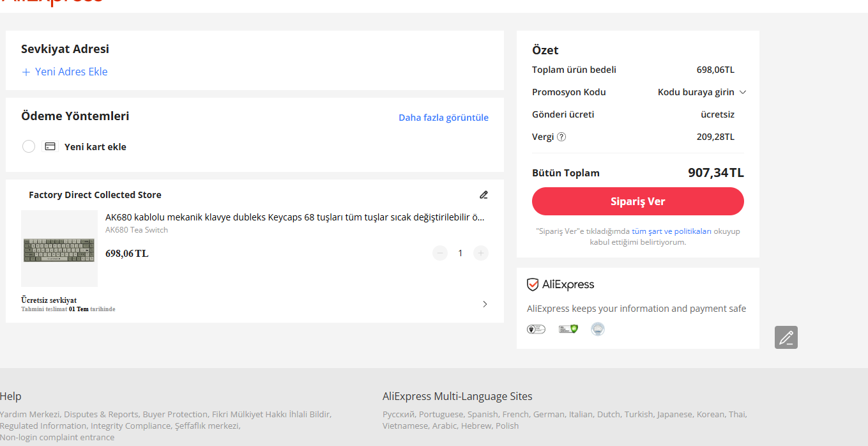Click the green shield security certificate badge
Viewport: 868px width, 446px height.
coord(568,329)
